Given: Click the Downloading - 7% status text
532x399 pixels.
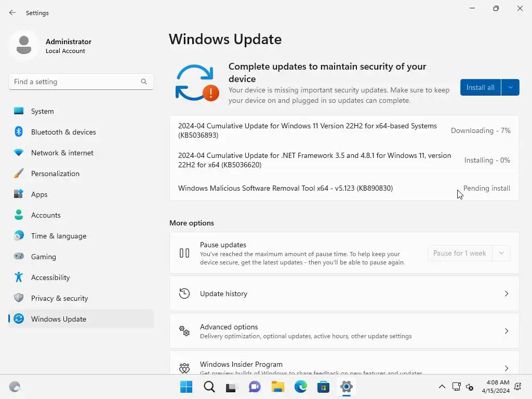Looking at the screenshot, I should point(481,130).
